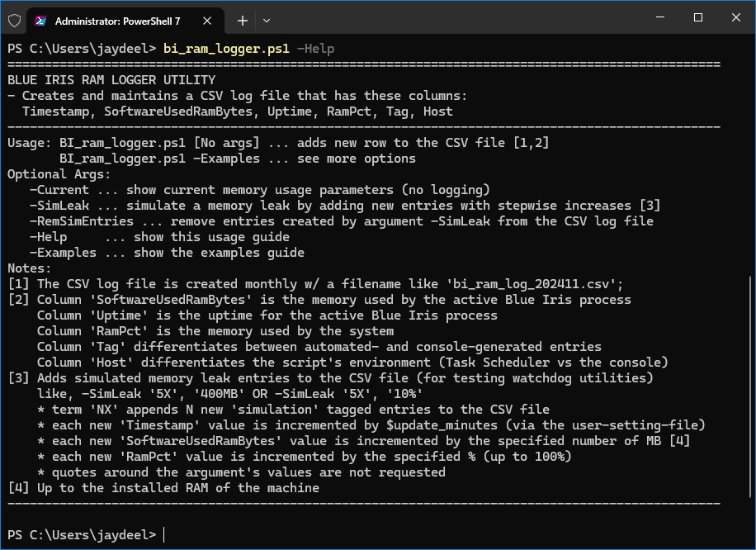Click the 'bi_ram_logger.ps1' command text
Viewport: 756px width, 550px height.
[x=227, y=49]
